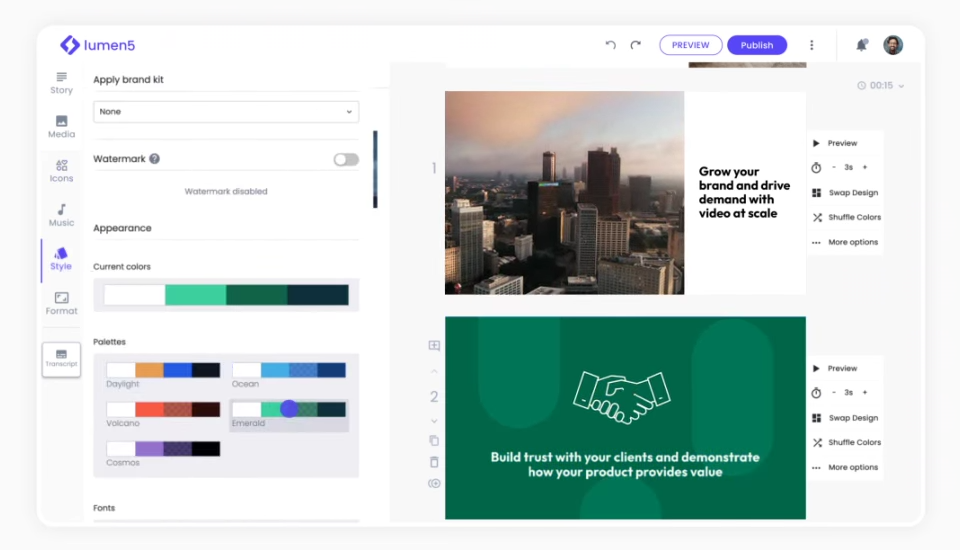Redo the last action
The width and height of the screenshot is (960, 550).
pos(636,45)
